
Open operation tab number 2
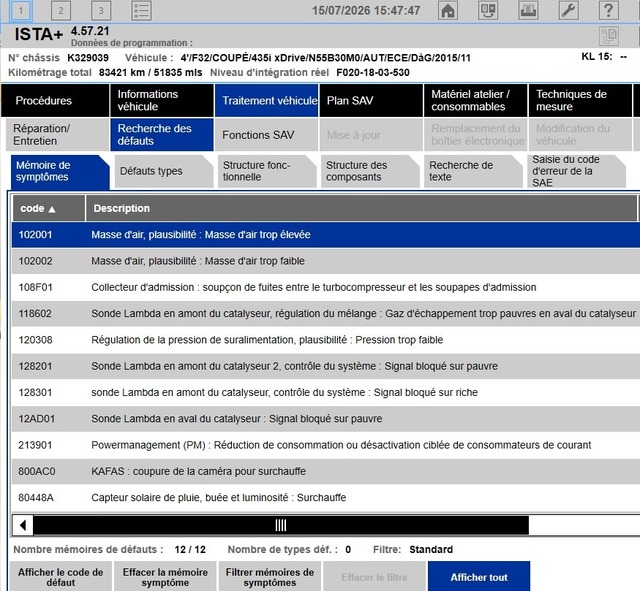pos(60,10)
